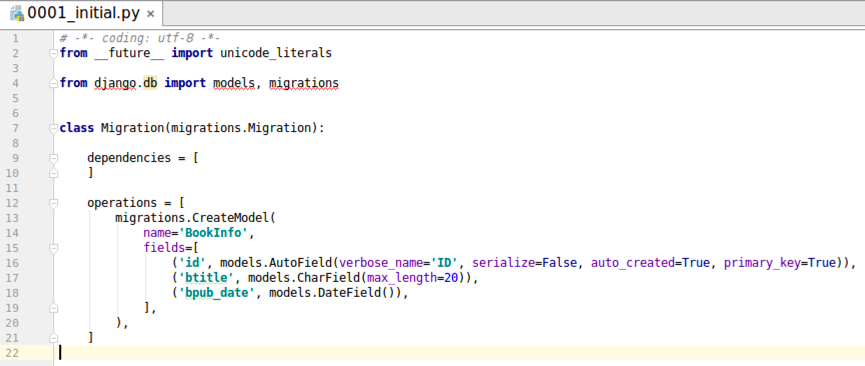Close the 0001_initial.py tab

coord(151,14)
